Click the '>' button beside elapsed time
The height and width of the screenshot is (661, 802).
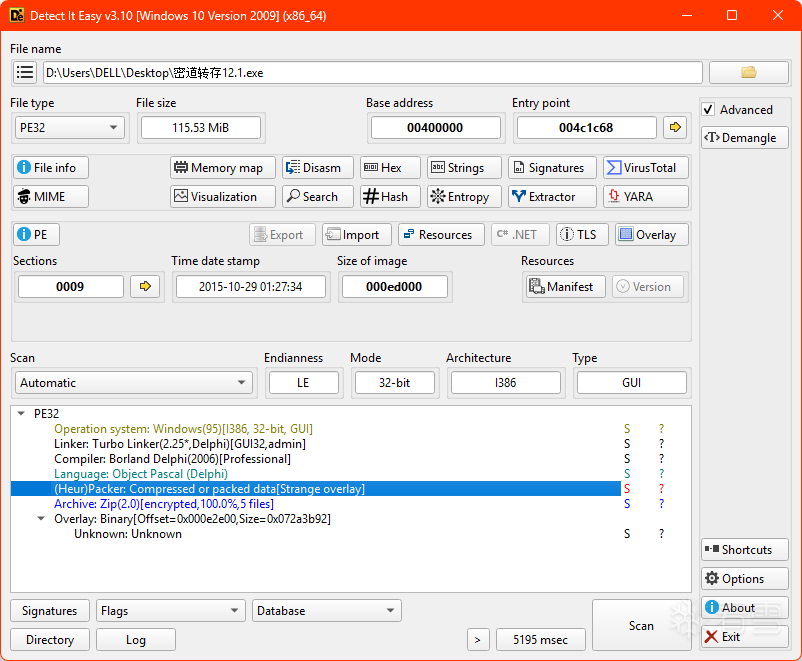pos(478,640)
